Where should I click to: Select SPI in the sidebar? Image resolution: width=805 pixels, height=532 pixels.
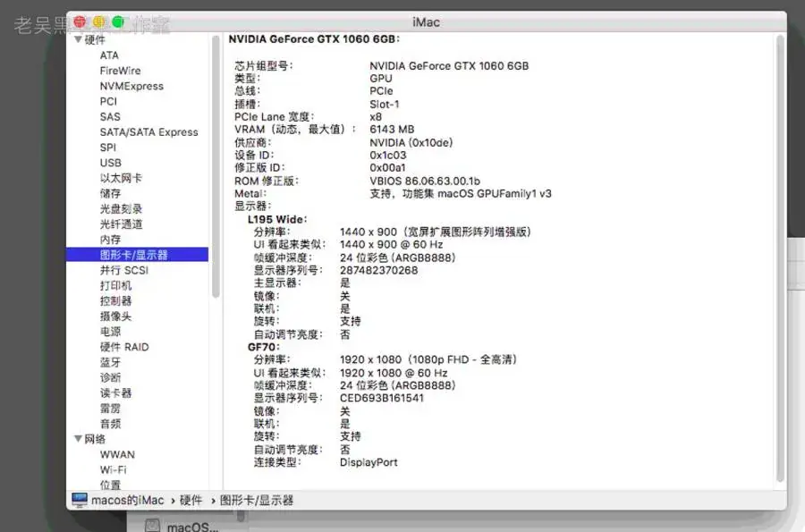(x=108, y=148)
